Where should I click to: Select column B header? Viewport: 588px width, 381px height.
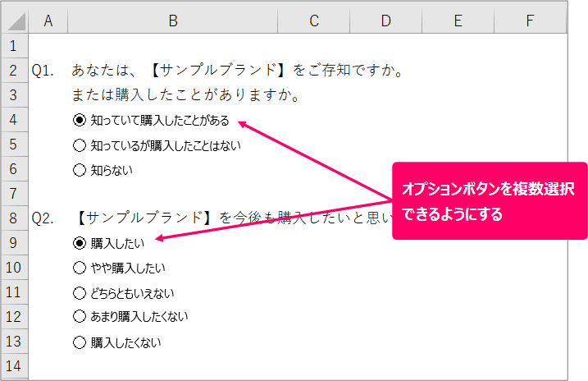(172, 21)
